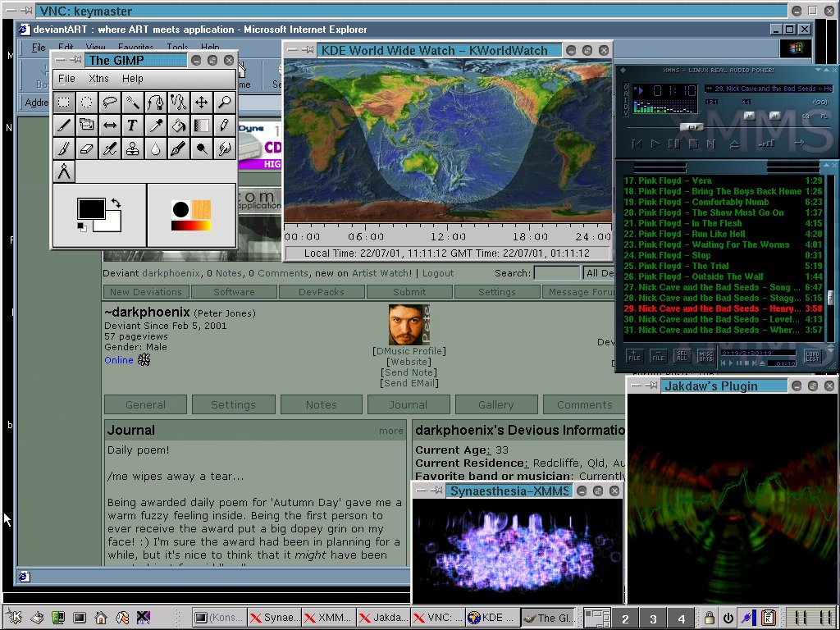The image size is (840, 630).
Task: Click XMMS previous track button
Action: (637, 144)
